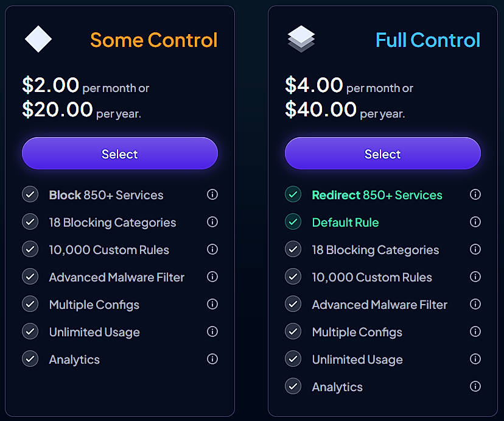The width and height of the screenshot is (504, 421).
Task: Select the Full Control plan
Action: pyautogui.click(x=382, y=154)
